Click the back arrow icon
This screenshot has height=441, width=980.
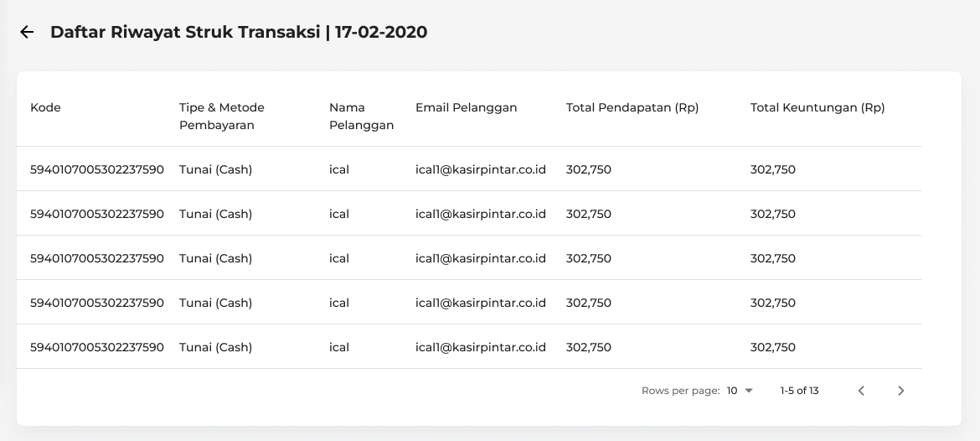pyautogui.click(x=27, y=33)
